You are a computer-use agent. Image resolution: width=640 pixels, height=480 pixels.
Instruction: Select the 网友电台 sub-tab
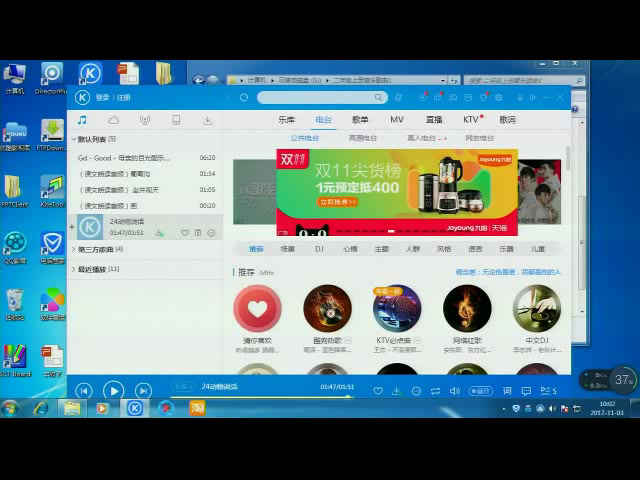click(x=480, y=138)
